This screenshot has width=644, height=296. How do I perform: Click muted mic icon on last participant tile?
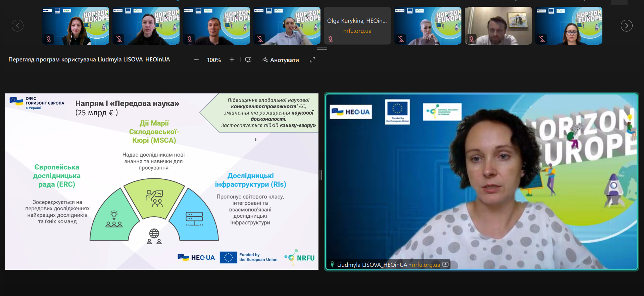point(542,39)
